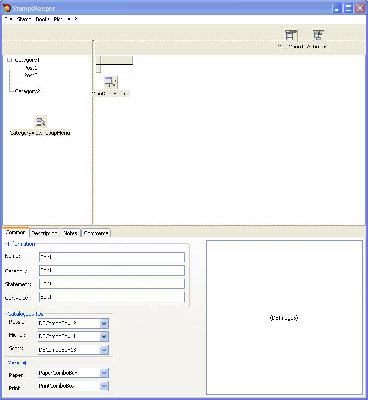Screen dimensions: 368x400
Task: Switch to the Description tab
Action: click(x=45, y=233)
